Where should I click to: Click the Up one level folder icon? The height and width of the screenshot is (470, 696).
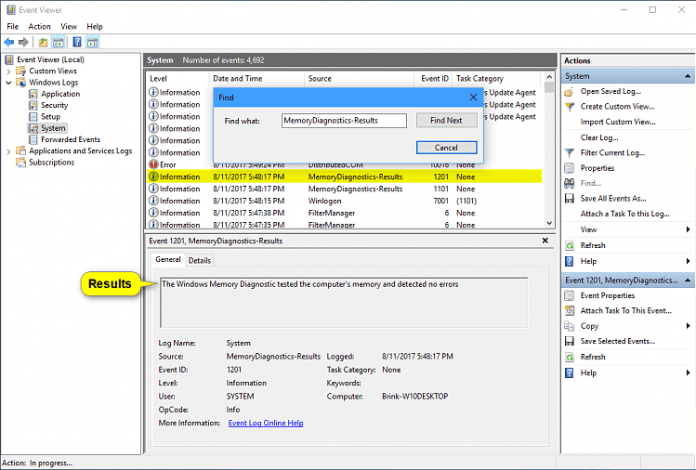43,43
